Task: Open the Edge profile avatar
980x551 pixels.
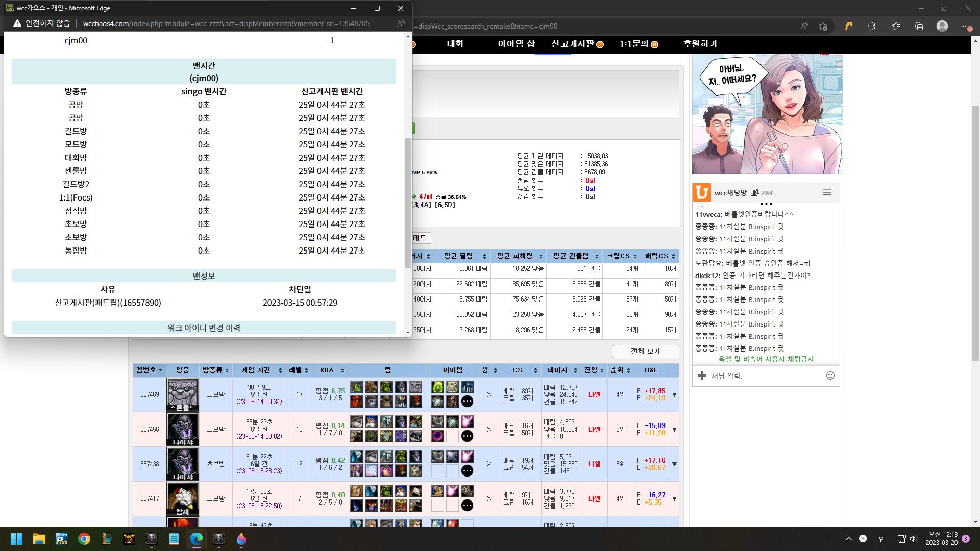Action: [x=942, y=26]
